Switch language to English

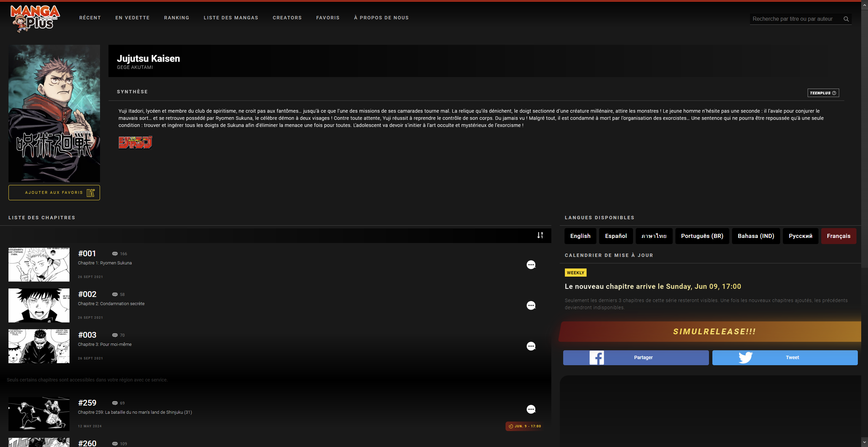click(580, 236)
